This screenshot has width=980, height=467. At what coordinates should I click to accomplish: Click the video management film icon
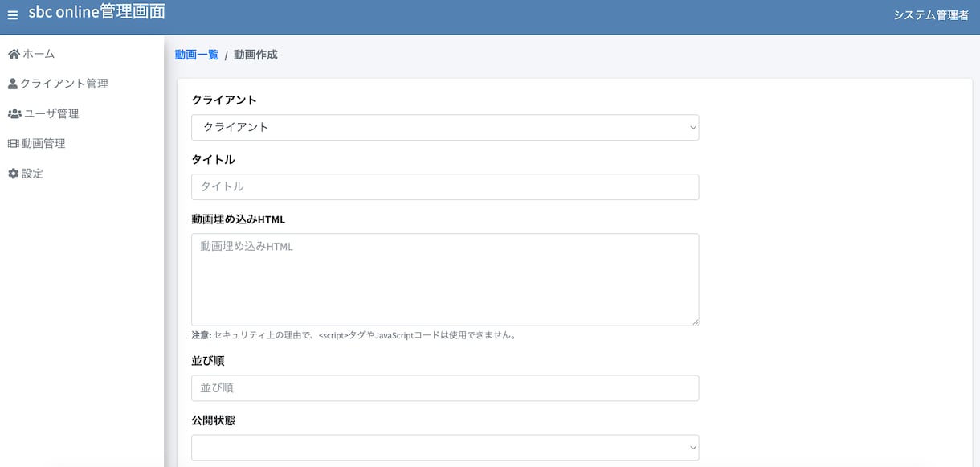click(x=13, y=144)
